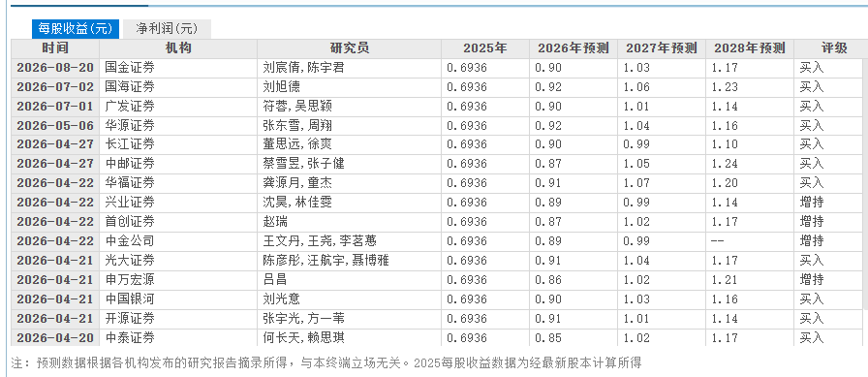Click the date 2026-04-20
The height and width of the screenshot is (377, 868).
pos(55,337)
